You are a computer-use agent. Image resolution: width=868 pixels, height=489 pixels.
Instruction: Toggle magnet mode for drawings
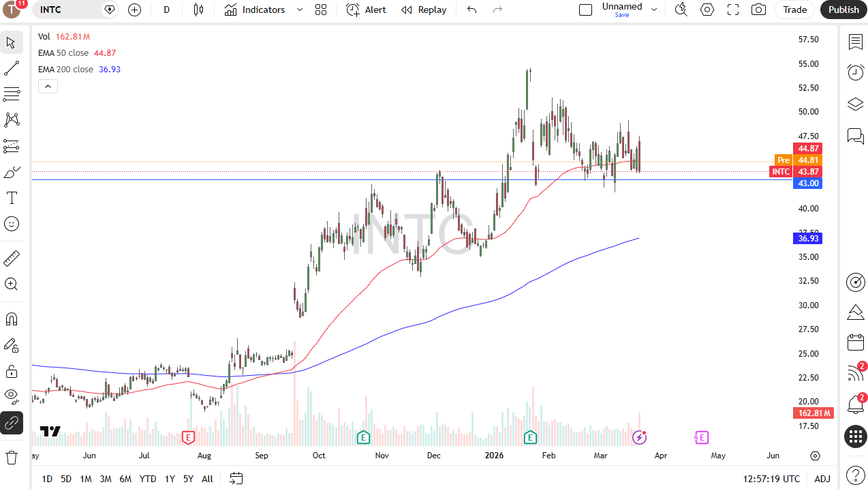(12, 319)
